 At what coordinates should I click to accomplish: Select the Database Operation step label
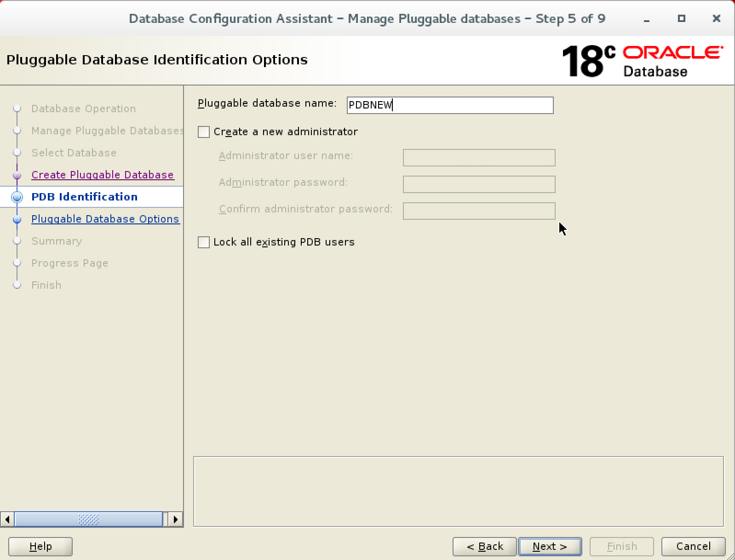pos(84,109)
